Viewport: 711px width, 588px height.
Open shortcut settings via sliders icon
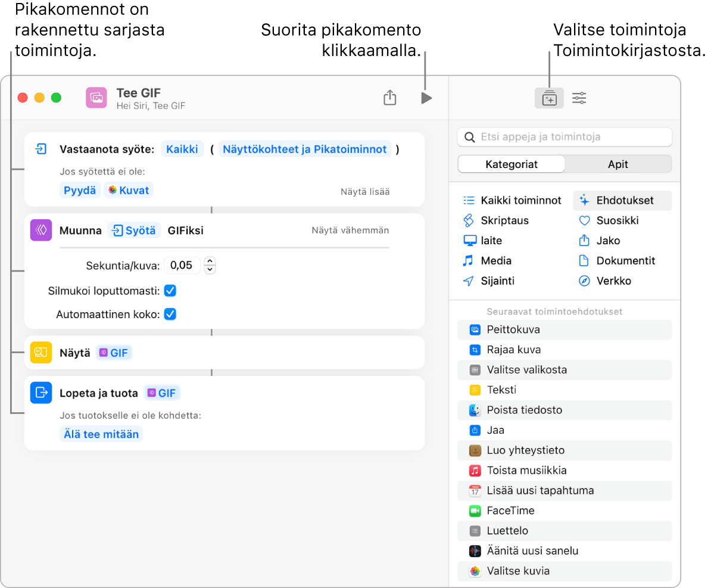point(579,98)
